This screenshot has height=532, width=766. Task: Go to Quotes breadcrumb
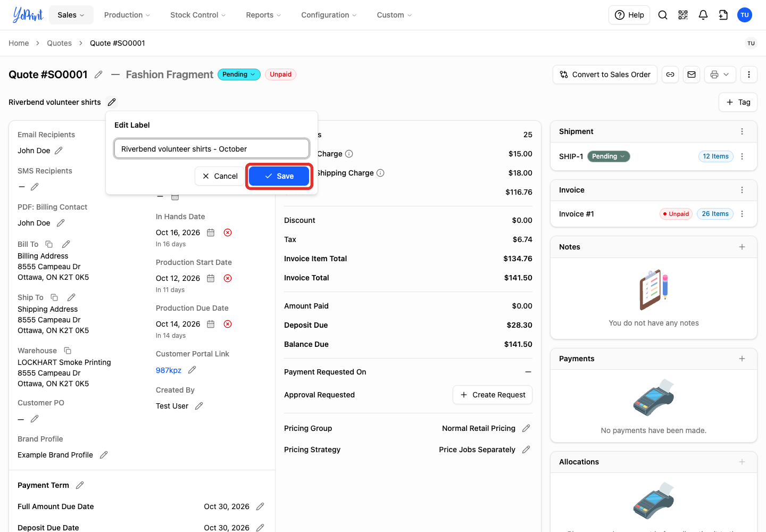[x=59, y=43]
